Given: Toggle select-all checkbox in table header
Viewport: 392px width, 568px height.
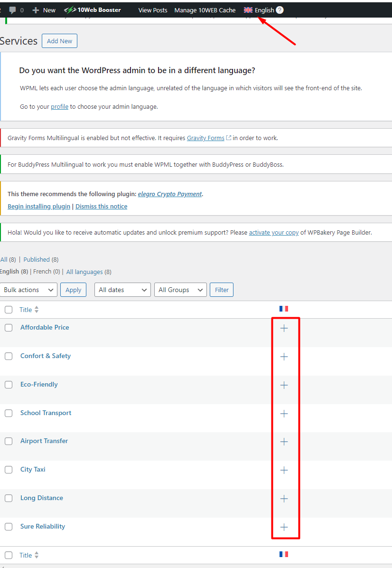Looking at the screenshot, I should coord(9,310).
